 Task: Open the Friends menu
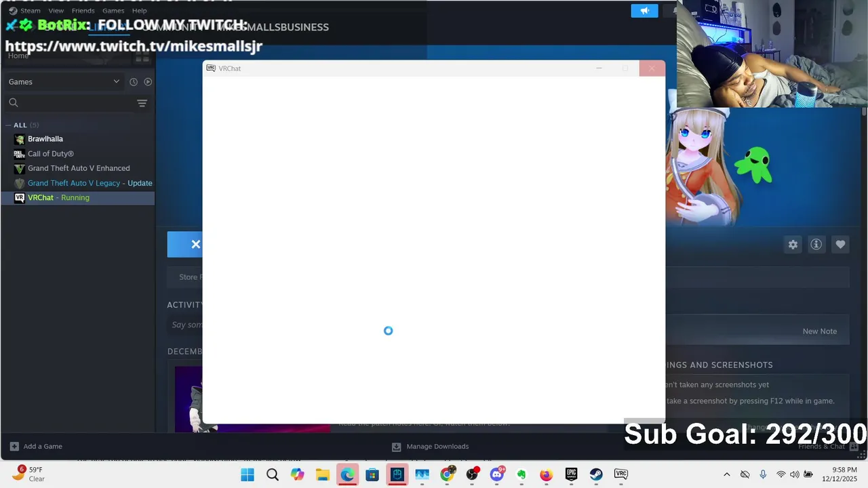coord(83,11)
